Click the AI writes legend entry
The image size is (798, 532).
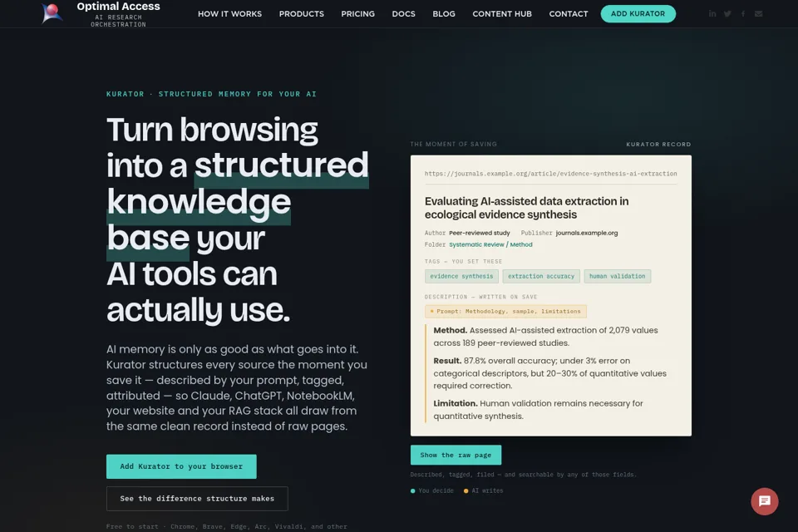pos(484,490)
